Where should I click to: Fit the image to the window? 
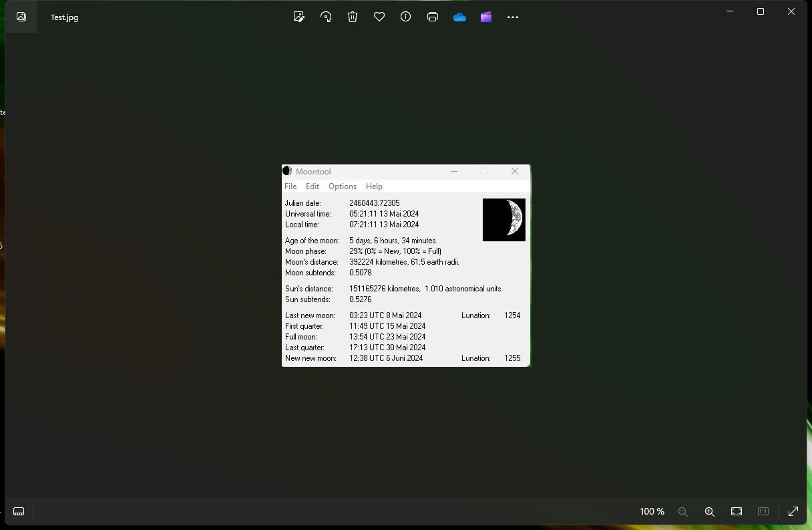coord(737,511)
